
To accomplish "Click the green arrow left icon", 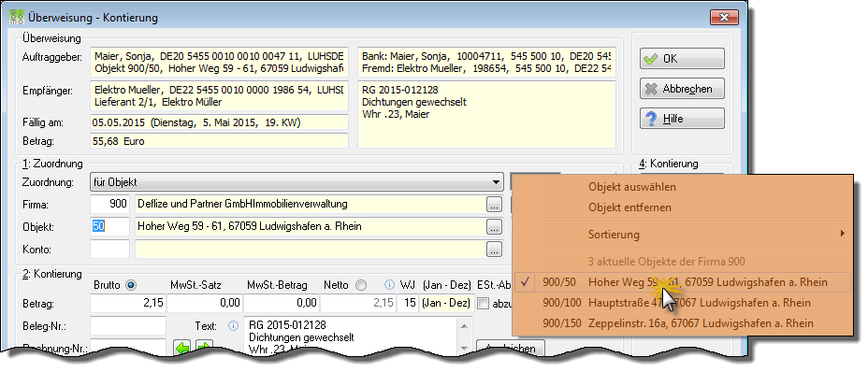I will (x=182, y=347).
